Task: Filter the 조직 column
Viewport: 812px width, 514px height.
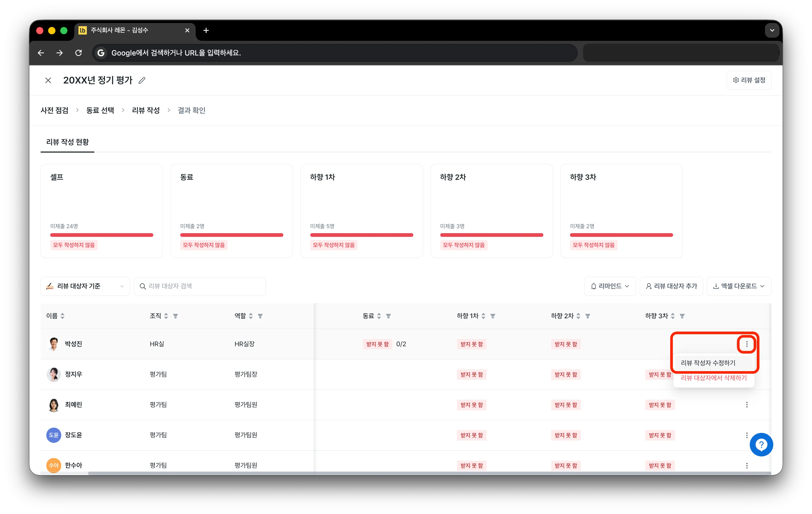Action: tap(175, 316)
